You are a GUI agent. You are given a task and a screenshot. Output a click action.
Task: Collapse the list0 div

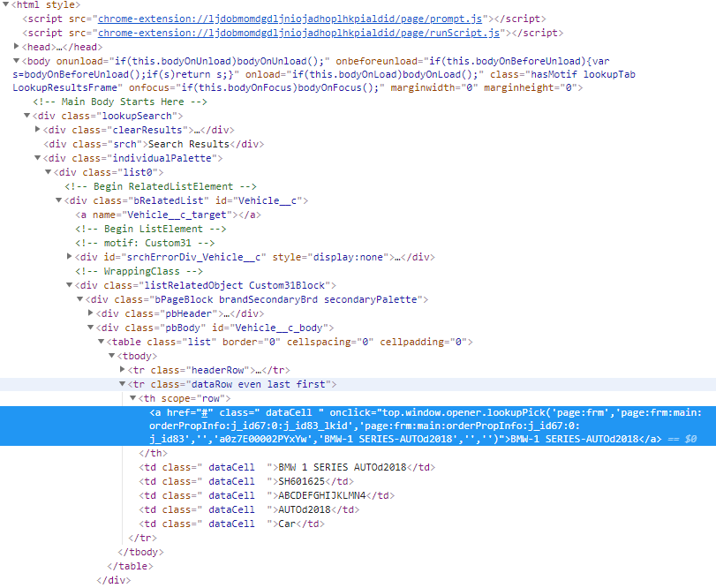pyautogui.click(x=48, y=172)
